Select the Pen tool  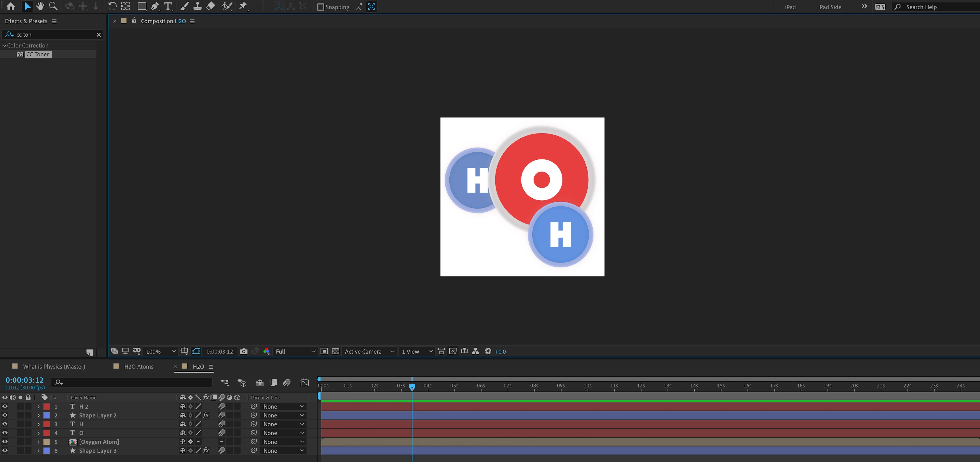tap(155, 7)
